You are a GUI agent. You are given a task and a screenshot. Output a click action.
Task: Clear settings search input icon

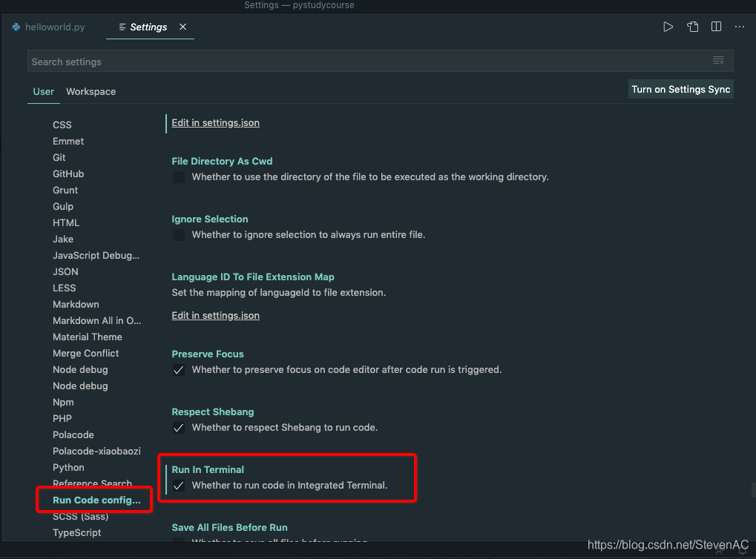pyautogui.click(x=718, y=60)
